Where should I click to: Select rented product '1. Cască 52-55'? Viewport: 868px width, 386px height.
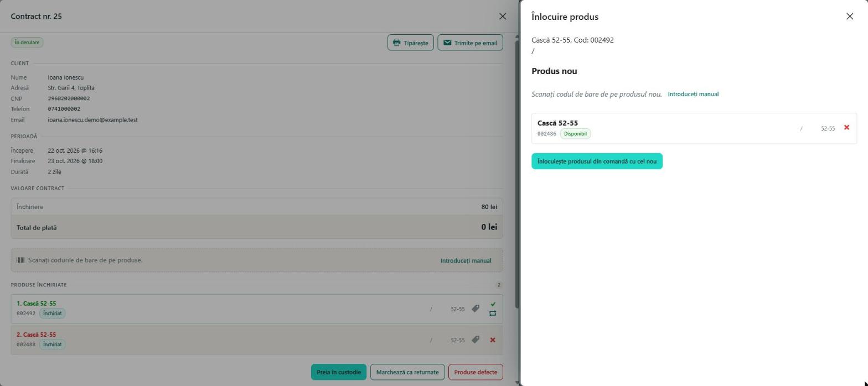36,304
